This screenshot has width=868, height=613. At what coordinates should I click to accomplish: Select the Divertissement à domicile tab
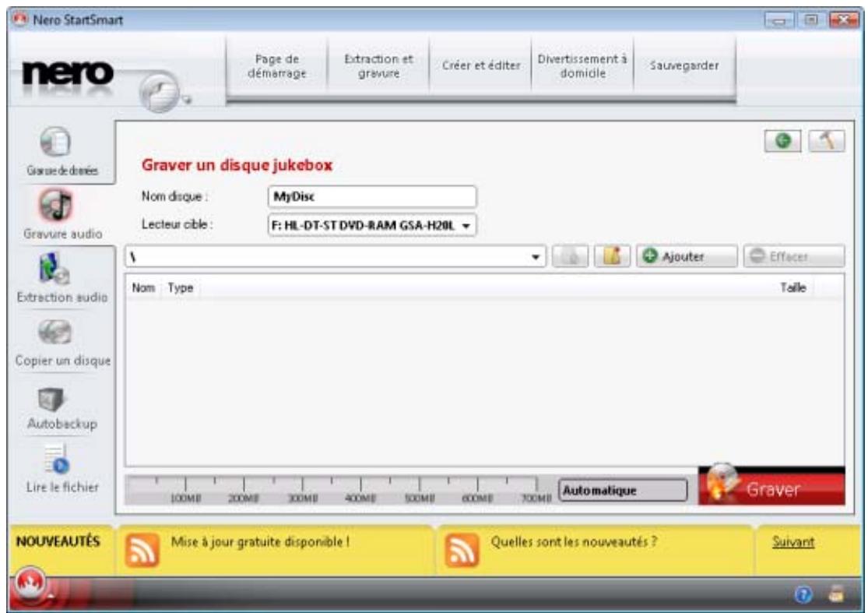click(582, 66)
